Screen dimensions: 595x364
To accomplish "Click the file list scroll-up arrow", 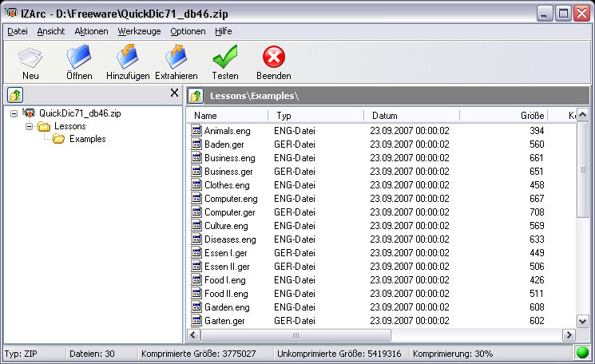I will pyautogui.click(x=583, y=114).
